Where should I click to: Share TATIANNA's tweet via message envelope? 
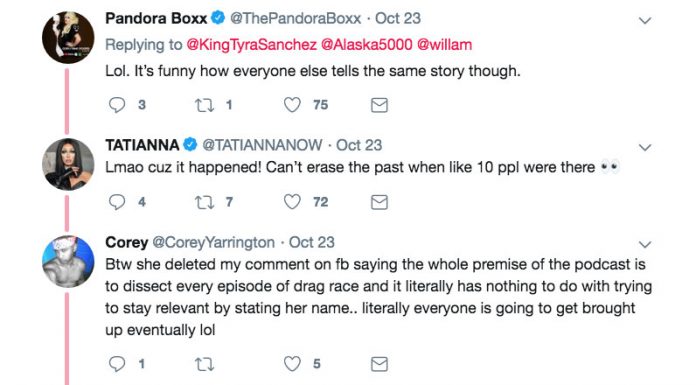click(x=379, y=202)
